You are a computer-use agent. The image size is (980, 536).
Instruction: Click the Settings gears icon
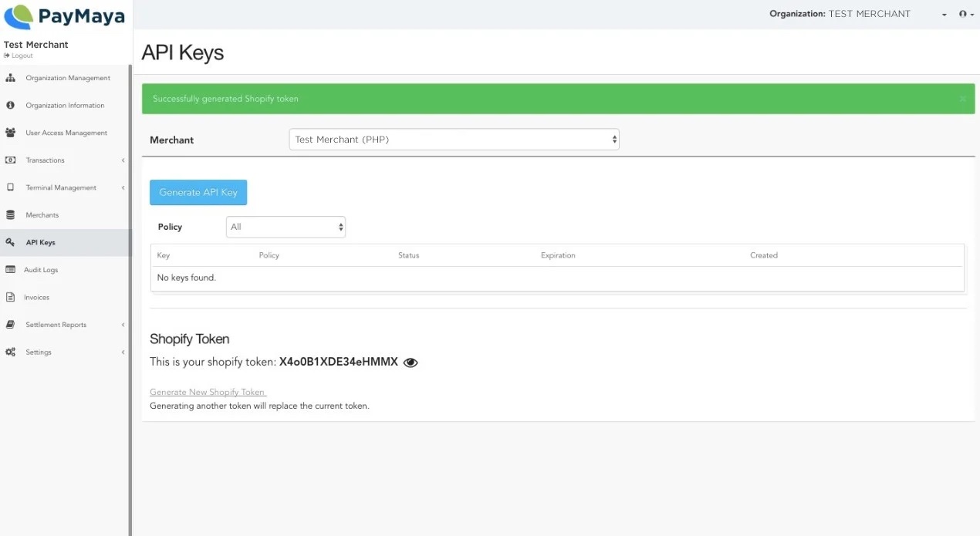tap(10, 352)
